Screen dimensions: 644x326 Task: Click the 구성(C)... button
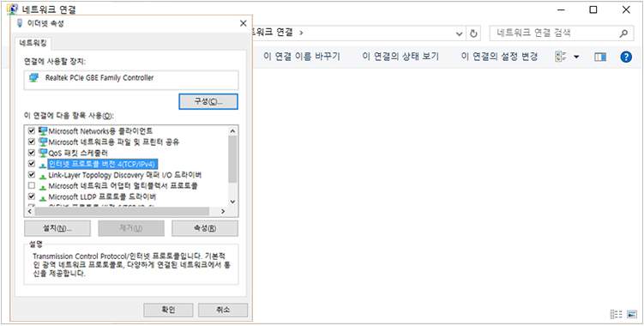coord(208,102)
